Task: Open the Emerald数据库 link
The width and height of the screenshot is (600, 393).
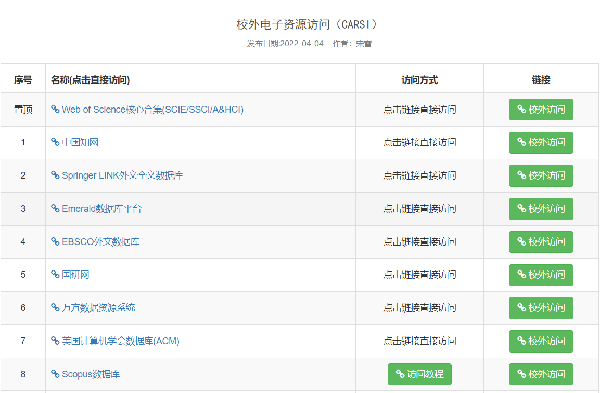Action: tap(96, 209)
